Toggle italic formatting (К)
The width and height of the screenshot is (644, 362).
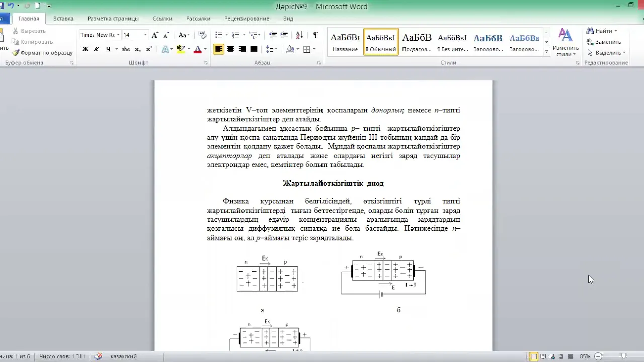click(x=97, y=49)
